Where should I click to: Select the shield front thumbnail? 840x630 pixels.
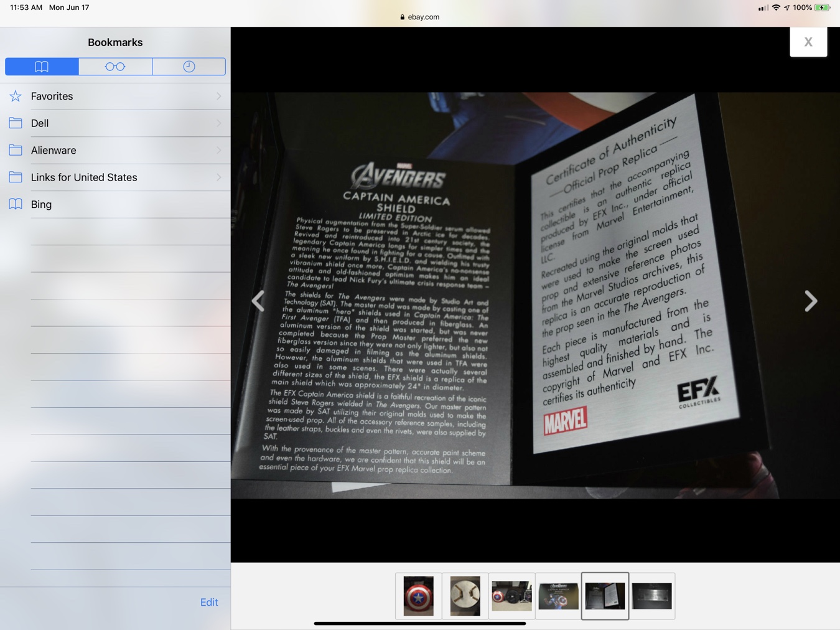pos(419,596)
